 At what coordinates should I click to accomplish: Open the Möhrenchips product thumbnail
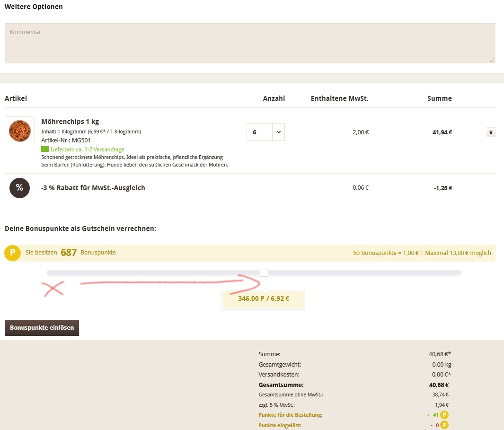(x=19, y=131)
